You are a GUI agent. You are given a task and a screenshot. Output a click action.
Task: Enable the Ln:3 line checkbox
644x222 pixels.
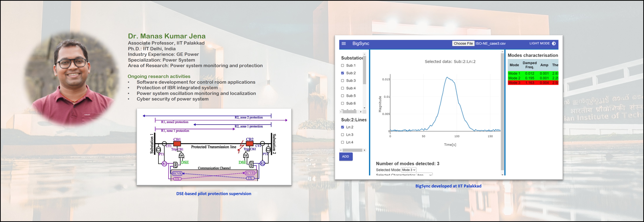click(x=343, y=135)
